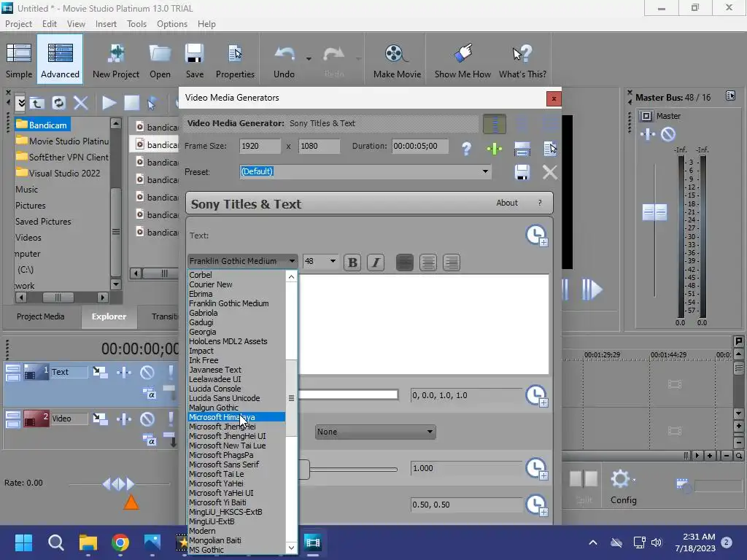Image resolution: width=747 pixels, height=560 pixels.
Task: Choose Impact font from list
Action: (x=201, y=351)
